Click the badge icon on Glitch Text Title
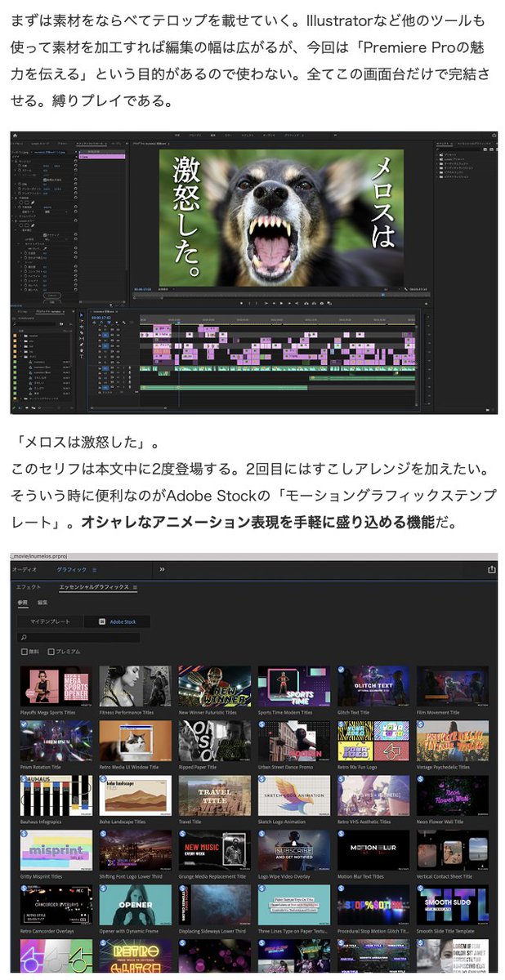This screenshot has width=505, height=980. click(342, 670)
